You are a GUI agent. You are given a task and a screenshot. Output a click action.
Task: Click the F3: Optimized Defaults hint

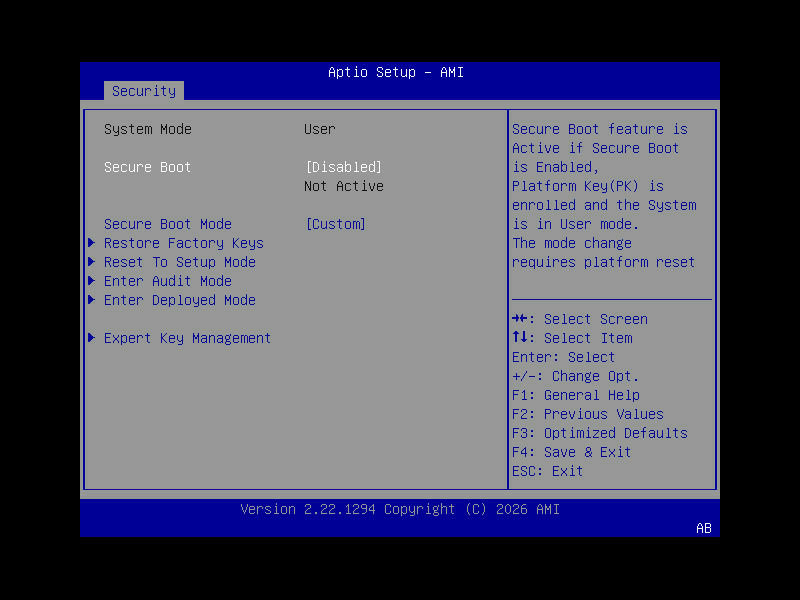[x=600, y=433]
